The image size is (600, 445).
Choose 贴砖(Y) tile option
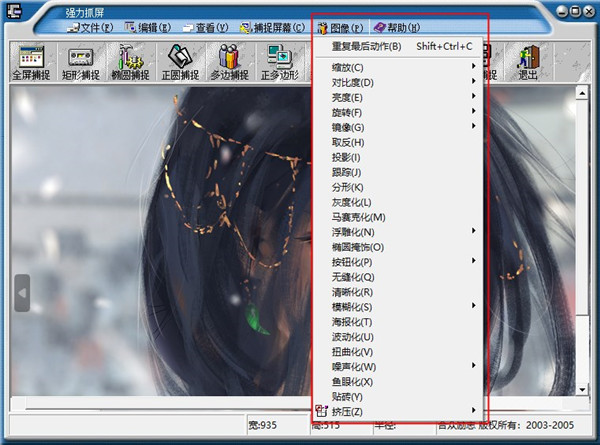[x=398, y=396]
